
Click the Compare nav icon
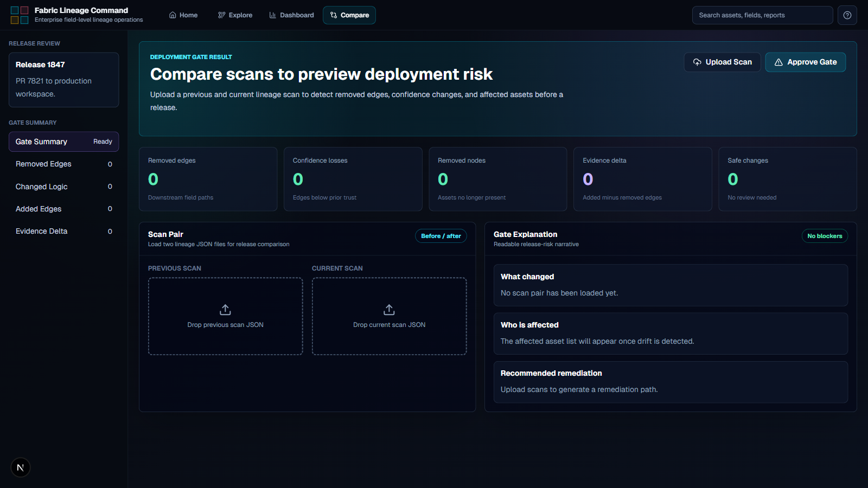point(334,15)
